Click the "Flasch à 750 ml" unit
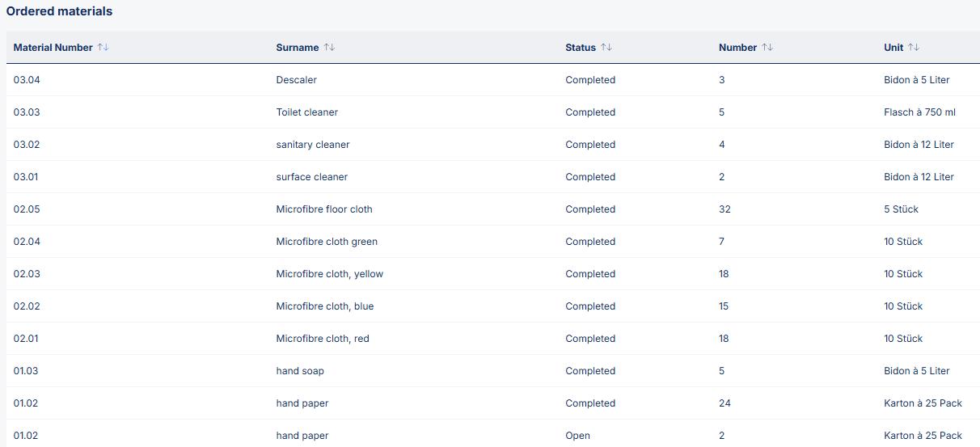Screen dimensions: 980x447 tap(919, 112)
